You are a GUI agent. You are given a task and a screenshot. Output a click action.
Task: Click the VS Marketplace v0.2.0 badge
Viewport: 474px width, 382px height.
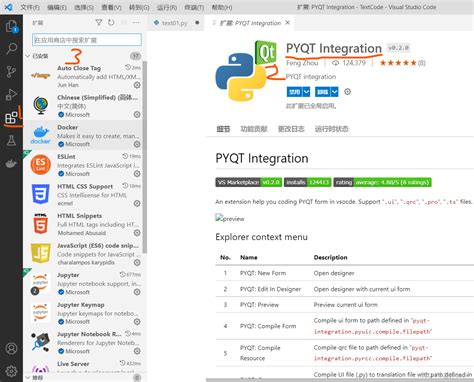tap(249, 182)
